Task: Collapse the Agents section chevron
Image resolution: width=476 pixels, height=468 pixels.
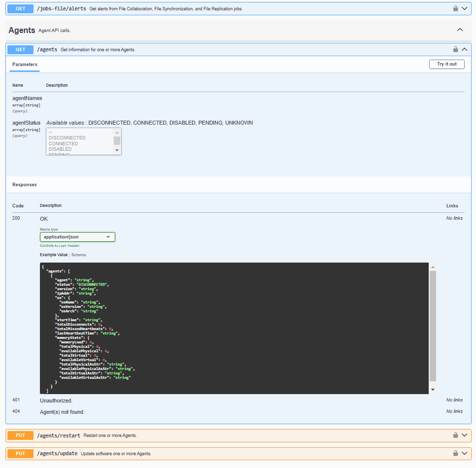Action: [x=460, y=30]
